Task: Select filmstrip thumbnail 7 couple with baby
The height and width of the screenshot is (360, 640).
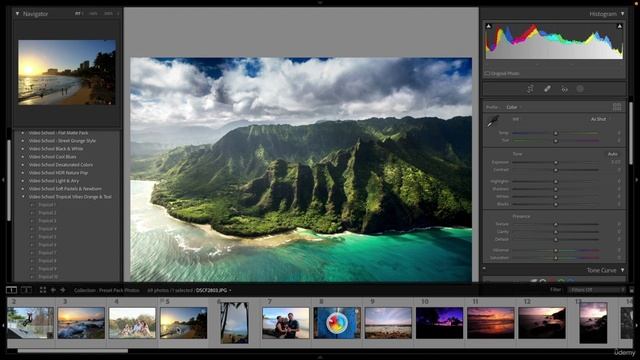Action: coord(286,323)
